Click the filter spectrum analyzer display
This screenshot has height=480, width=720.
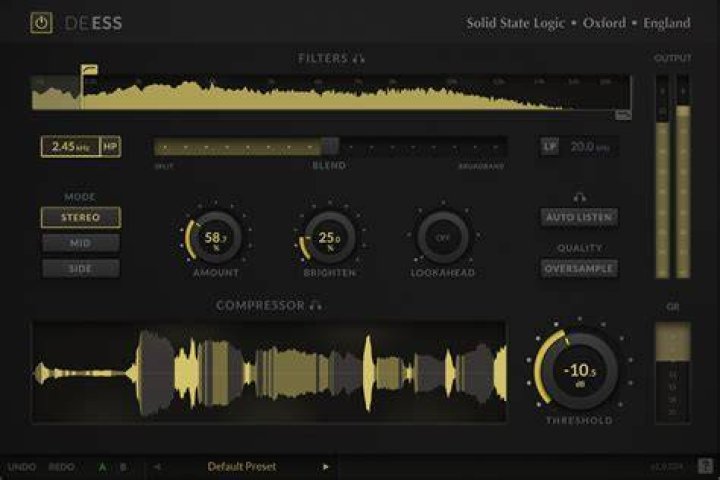(331, 93)
